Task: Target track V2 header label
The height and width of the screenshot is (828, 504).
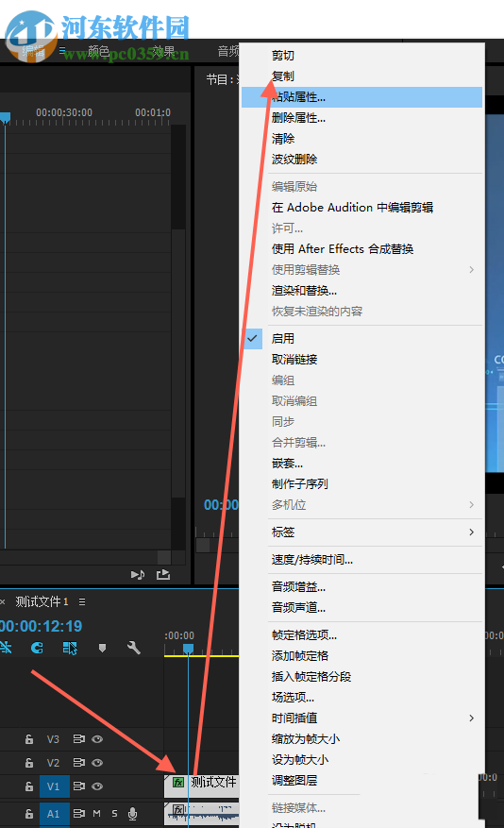Action: (x=53, y=763)
